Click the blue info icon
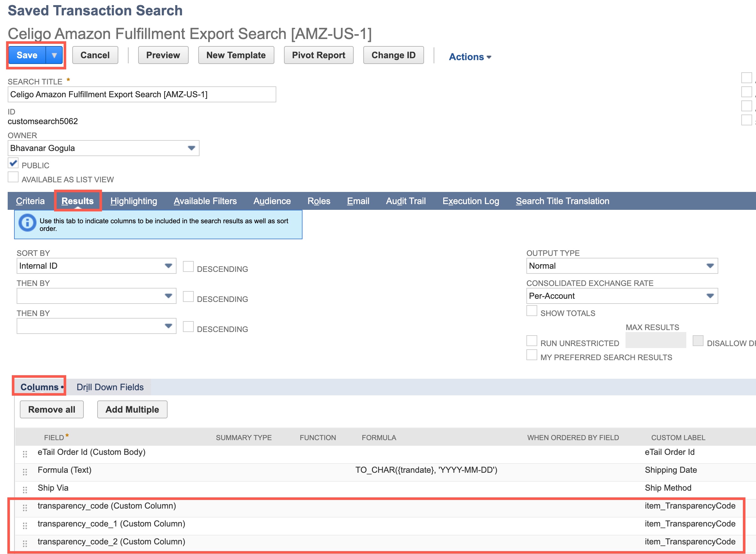Viewport: 756px width, 554px height. pyautogui.click(x=28, y=223)
